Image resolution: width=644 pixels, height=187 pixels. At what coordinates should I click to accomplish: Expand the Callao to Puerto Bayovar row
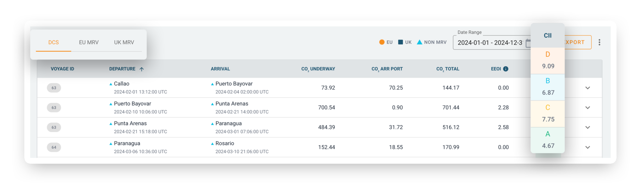tap(587, 88)
